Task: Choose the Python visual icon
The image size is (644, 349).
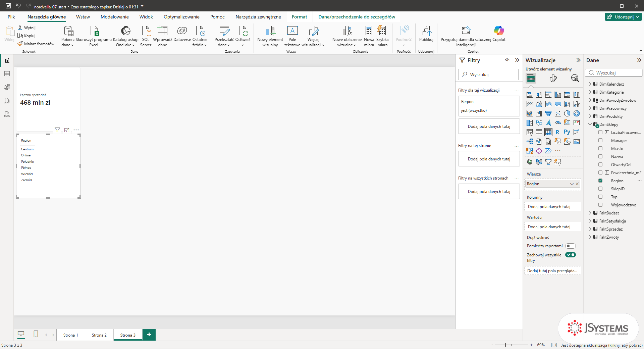Action: 567,132
